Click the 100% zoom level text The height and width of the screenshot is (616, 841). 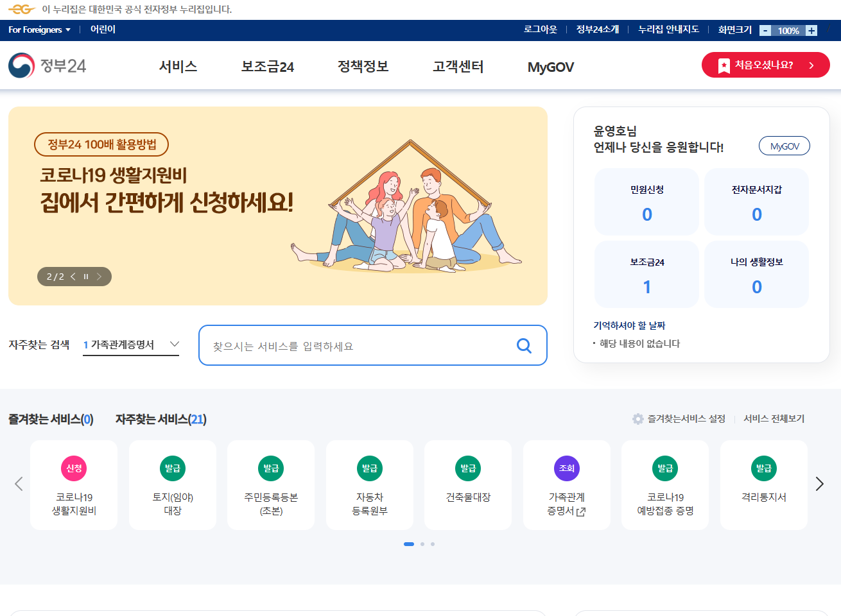[788, 31]
